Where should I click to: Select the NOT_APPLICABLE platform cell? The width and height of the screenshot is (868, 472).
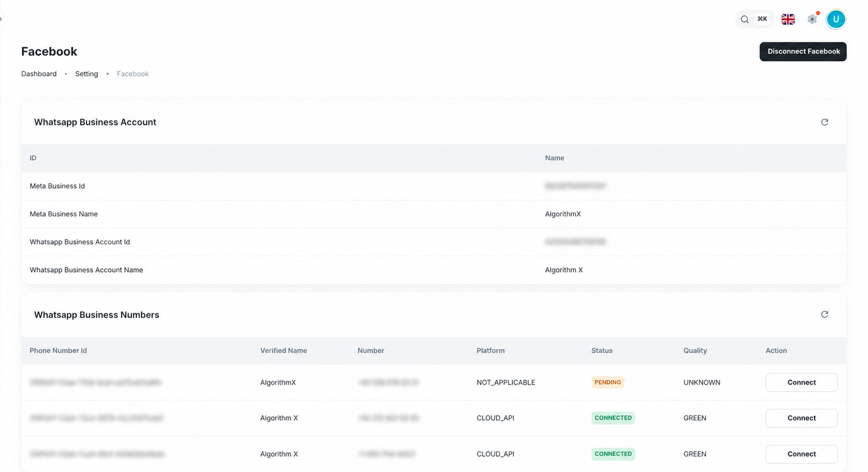coord(506,382)
